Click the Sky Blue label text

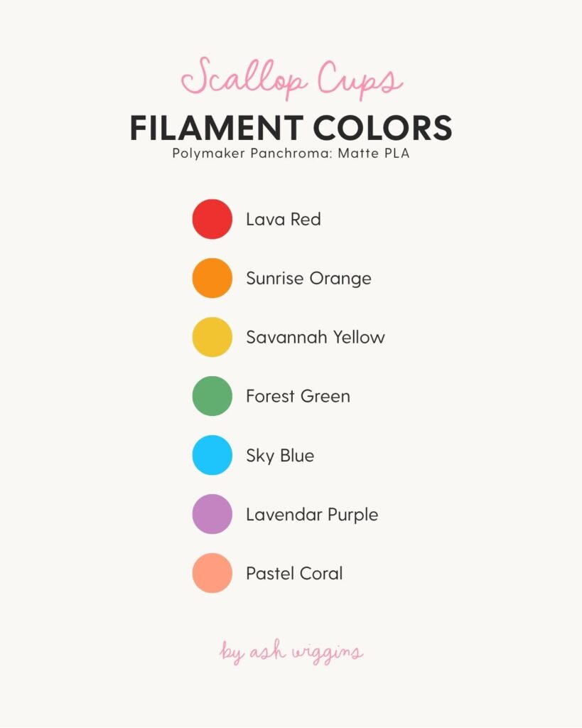coord(280,456)
